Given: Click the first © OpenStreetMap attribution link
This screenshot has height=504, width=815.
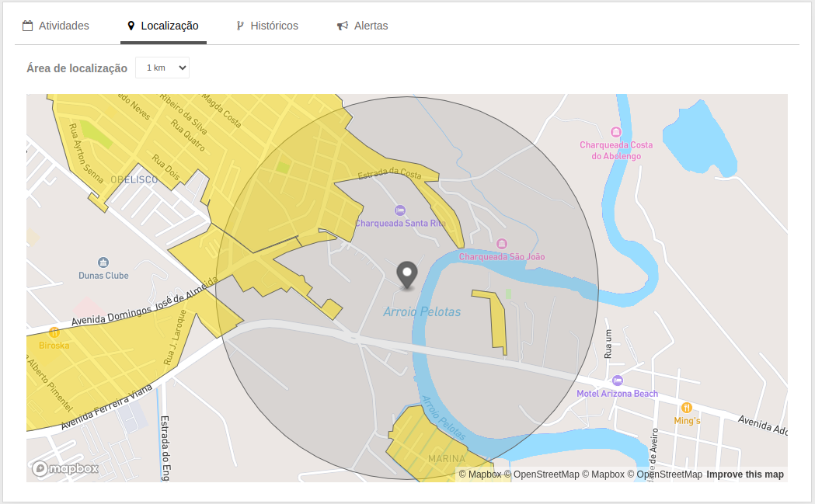Looking at the screenshot, I should 542,474.
